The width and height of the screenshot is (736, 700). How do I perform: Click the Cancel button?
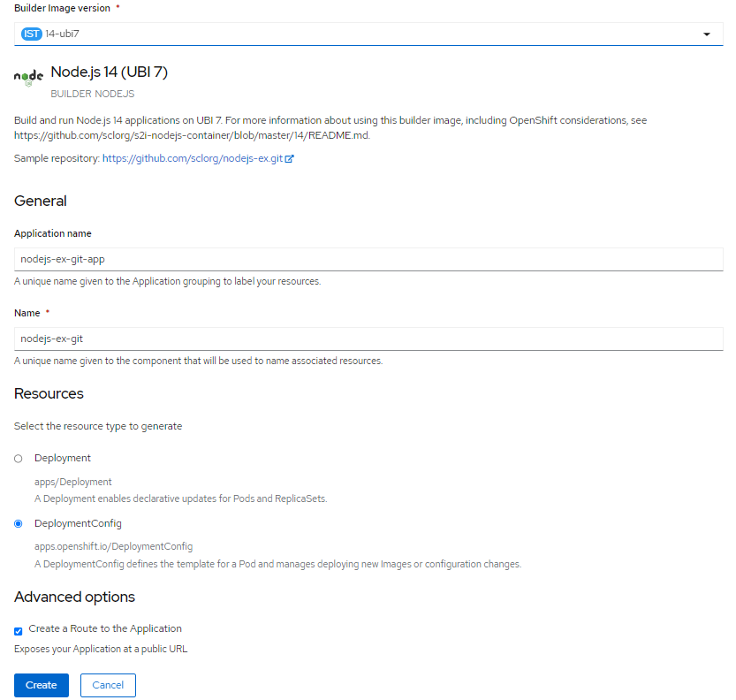tap(108, 685)
